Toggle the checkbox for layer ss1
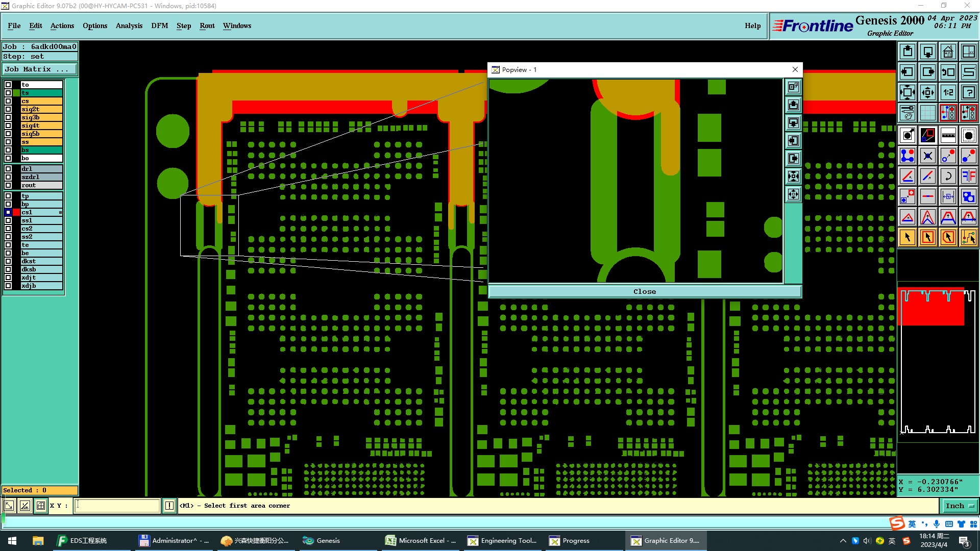Screen dimensions: 980x551 pos(8,220)
